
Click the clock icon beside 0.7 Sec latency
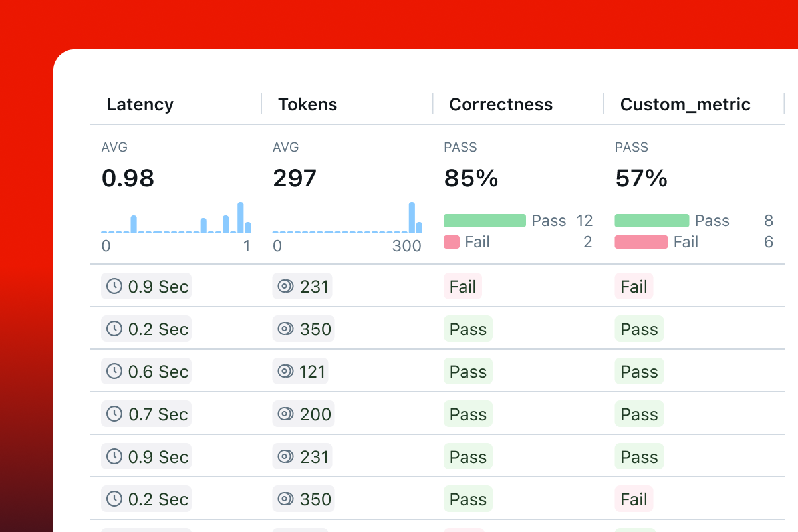pos(113,414)
